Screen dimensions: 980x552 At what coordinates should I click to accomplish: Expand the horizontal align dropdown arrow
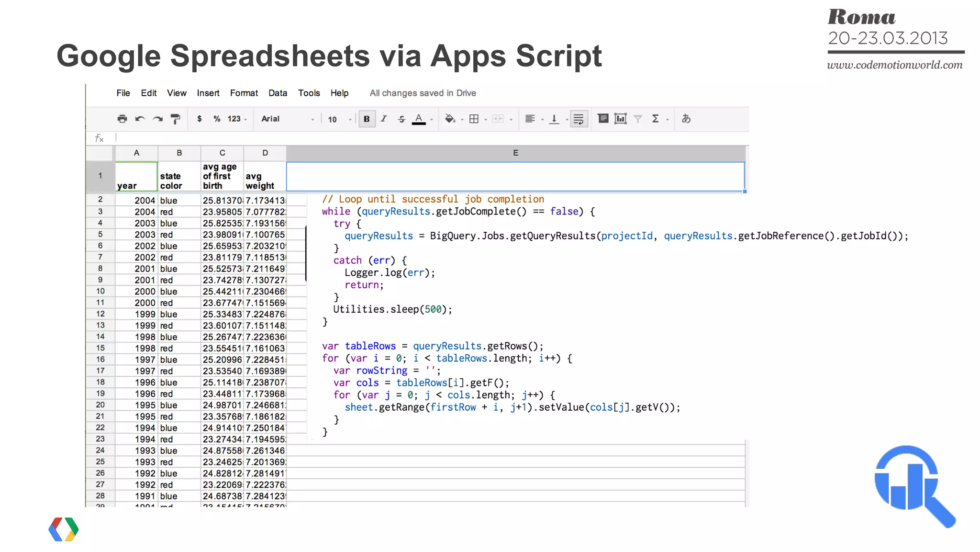542,120
